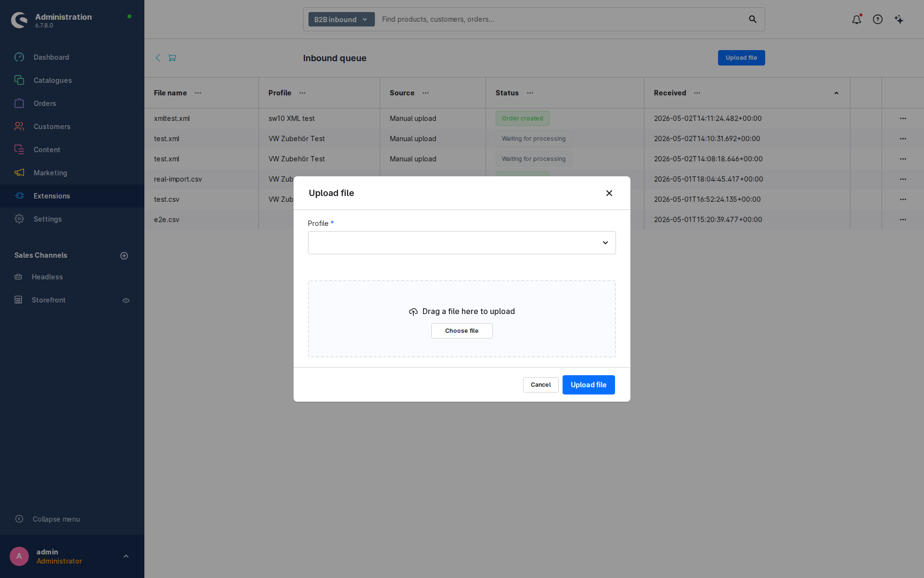This screenshot has height=578, width=924.
Task: Go back with the left arrow icon
Action: coord(158,58)
